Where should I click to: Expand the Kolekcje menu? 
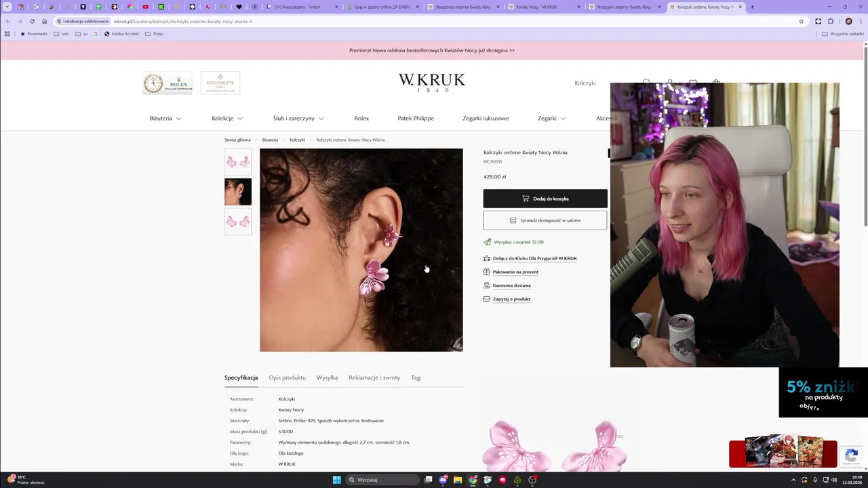227,118
